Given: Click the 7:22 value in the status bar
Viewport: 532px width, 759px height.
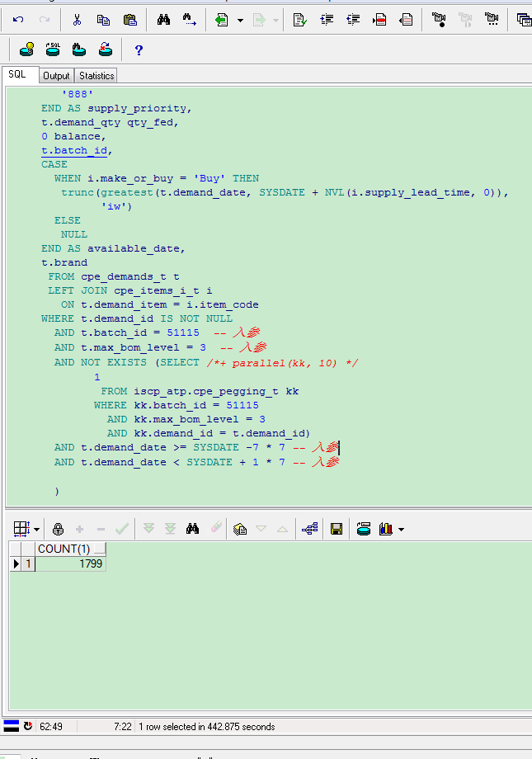Looking at the screenshot, I should click(122, 727).
